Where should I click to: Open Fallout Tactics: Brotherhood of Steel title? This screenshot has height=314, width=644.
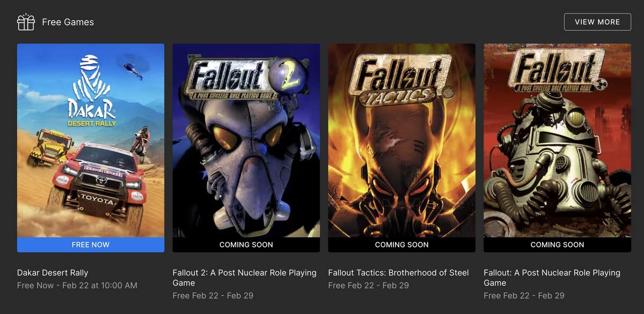click(399, 273)
